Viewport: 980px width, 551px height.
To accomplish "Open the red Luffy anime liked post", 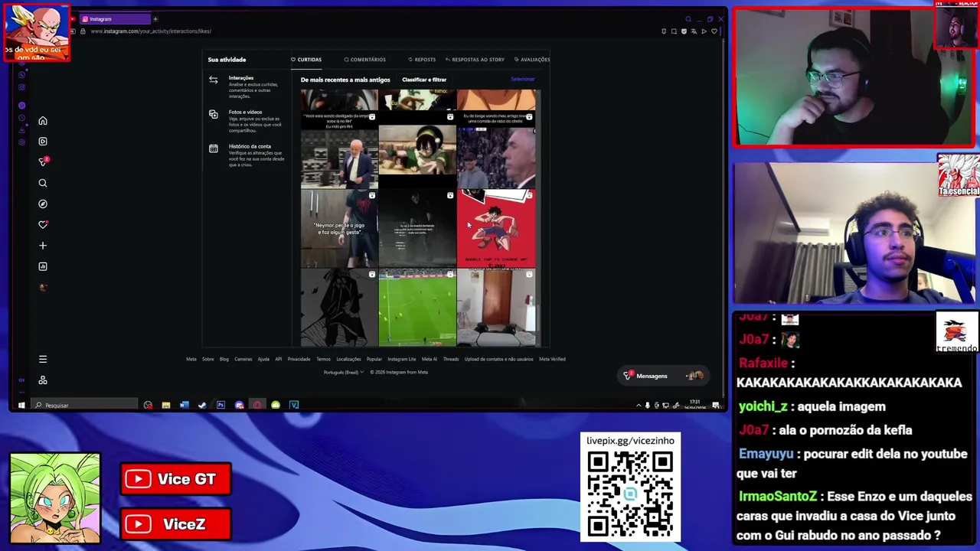I will (x=497, y=230).
